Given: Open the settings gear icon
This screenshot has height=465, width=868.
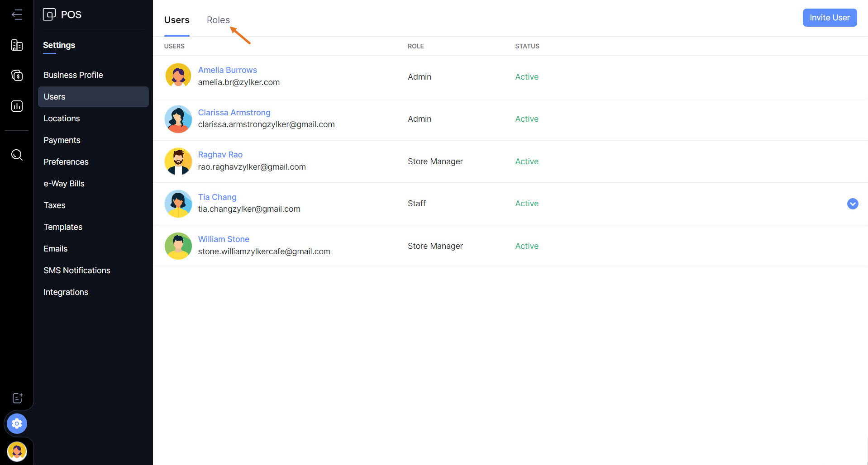Looking at the screenshot, I should (x=17, y=424).
